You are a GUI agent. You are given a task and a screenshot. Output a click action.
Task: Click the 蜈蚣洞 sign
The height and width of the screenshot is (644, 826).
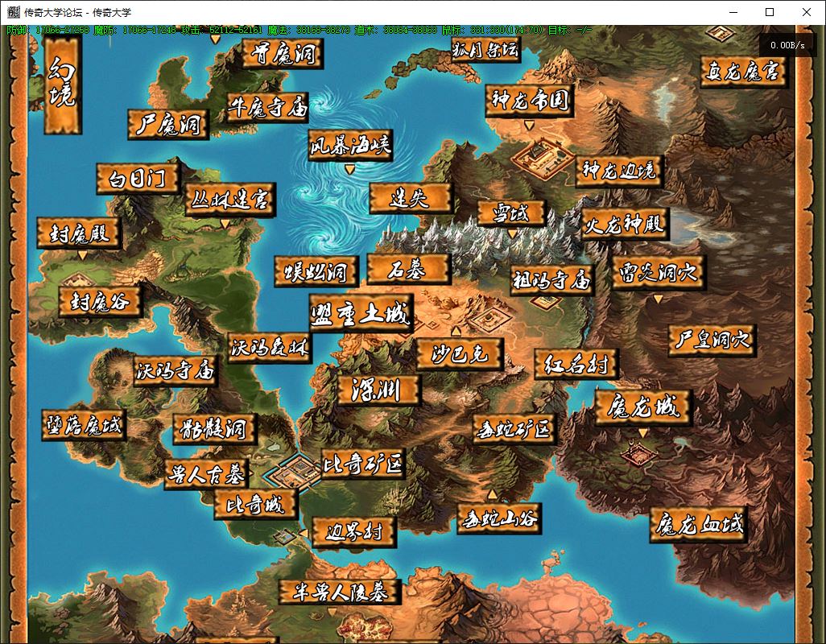[x=316, y=272]
